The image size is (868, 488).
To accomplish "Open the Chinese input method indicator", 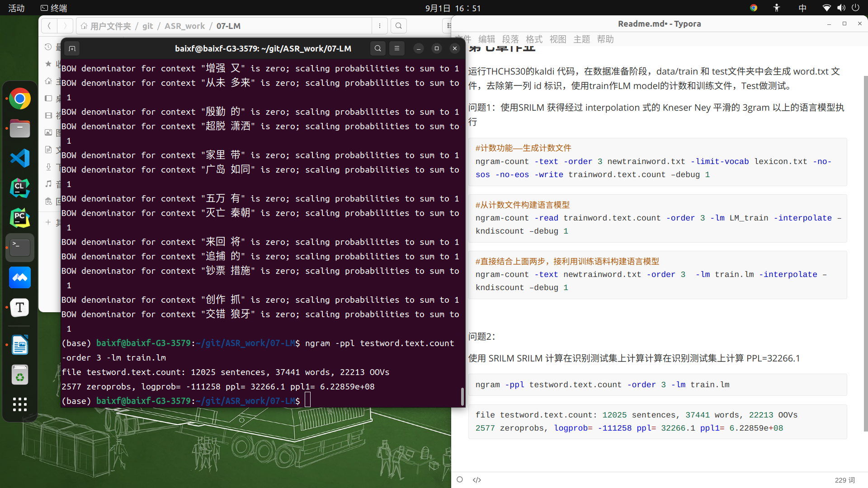I will click(802, 8).
